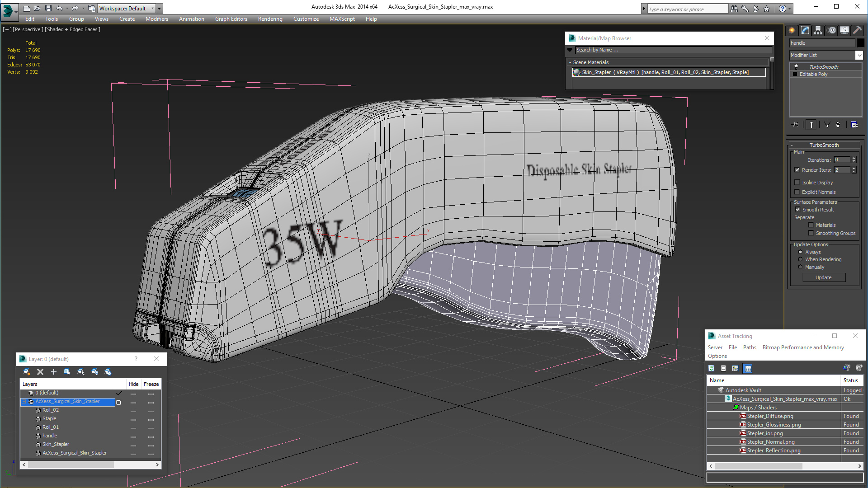Click the Open File folder icon
This screenshot has height=488, width=868.
point(37,8)
